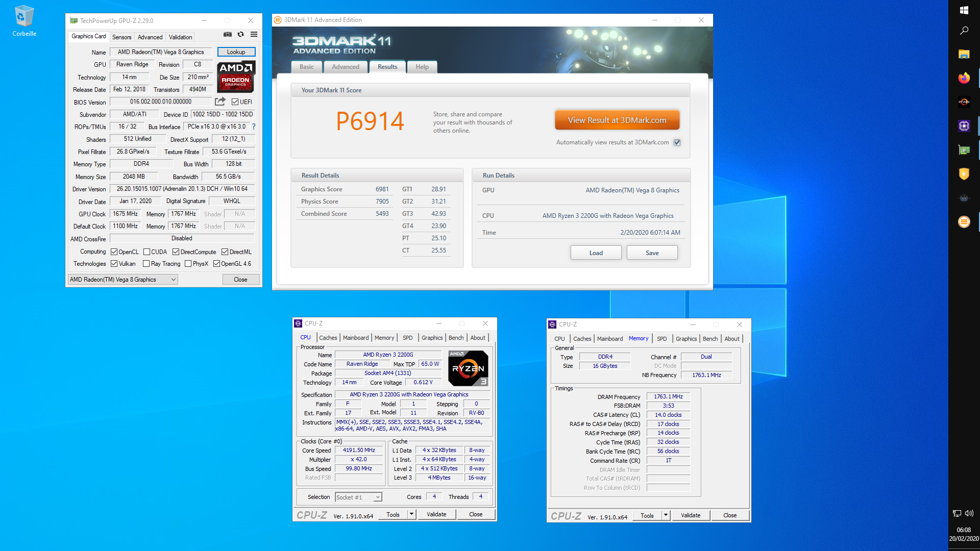Toggle the DirectCompute checkbox
Image resolution: width=980 pixels, height=551 pixels.
pyautogui.click(x=176, y=252)
